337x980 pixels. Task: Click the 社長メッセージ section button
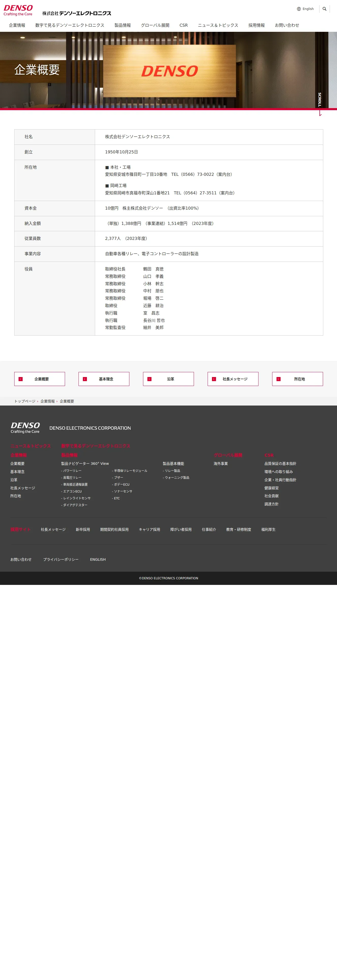pos(233,379)
